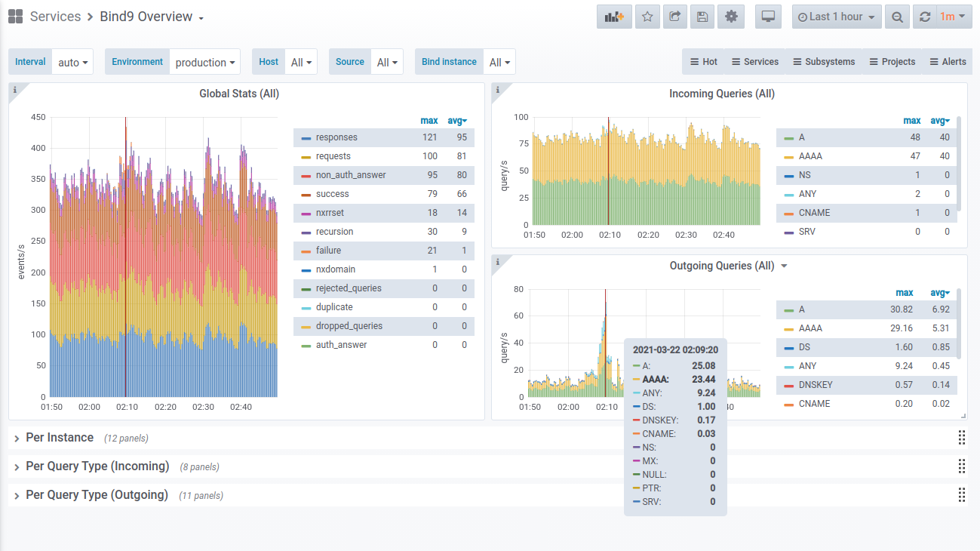
Task: Refresh the dashboard now
Action: click(925, 17)
